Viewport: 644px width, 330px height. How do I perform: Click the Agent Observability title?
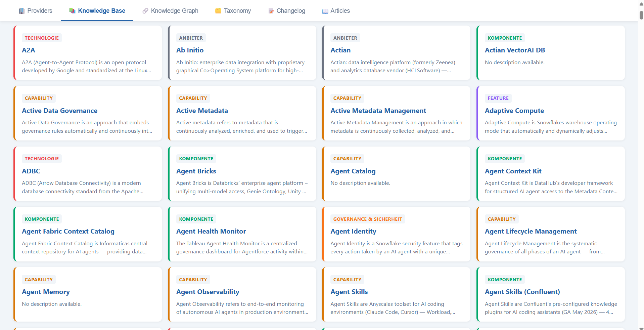208,292
